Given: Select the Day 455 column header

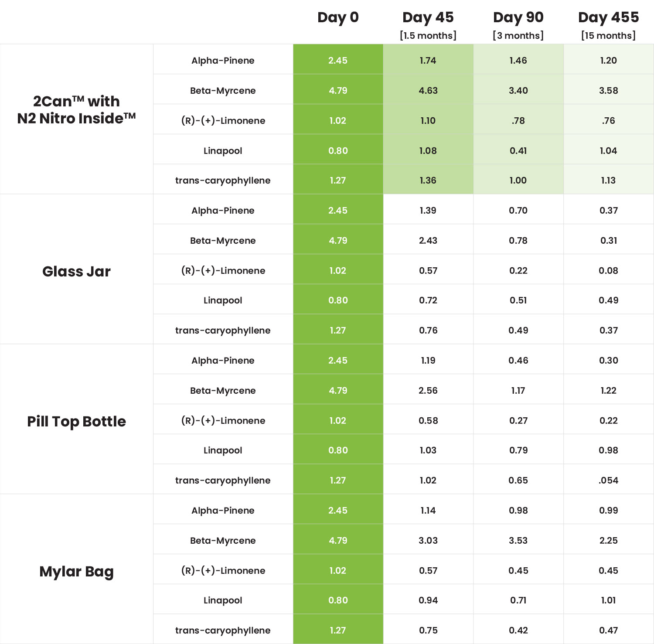Looking at the screenshot, I should [609, 25].
